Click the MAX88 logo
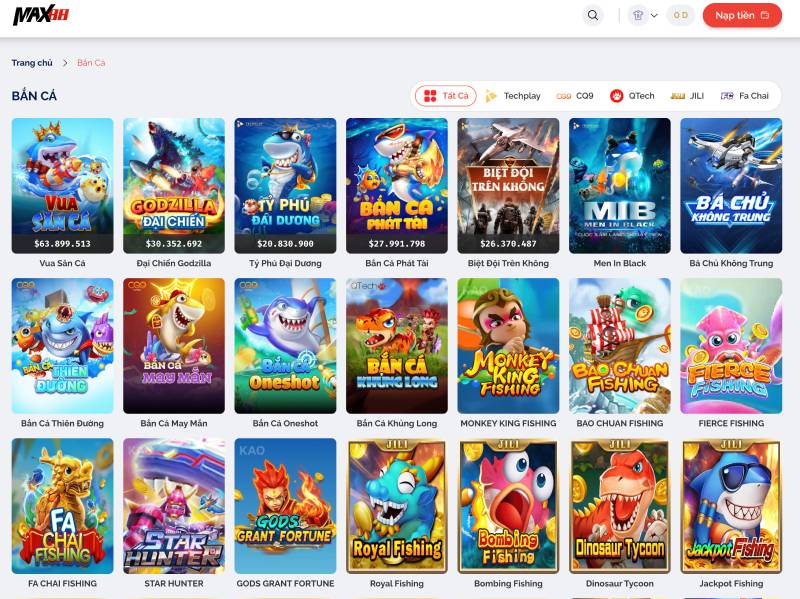The height and width of the screenshot is (599, 800). (x=41, y=16)
